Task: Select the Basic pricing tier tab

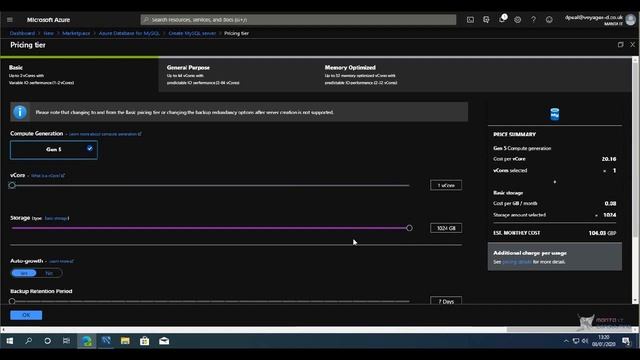Action: [79, 75]
